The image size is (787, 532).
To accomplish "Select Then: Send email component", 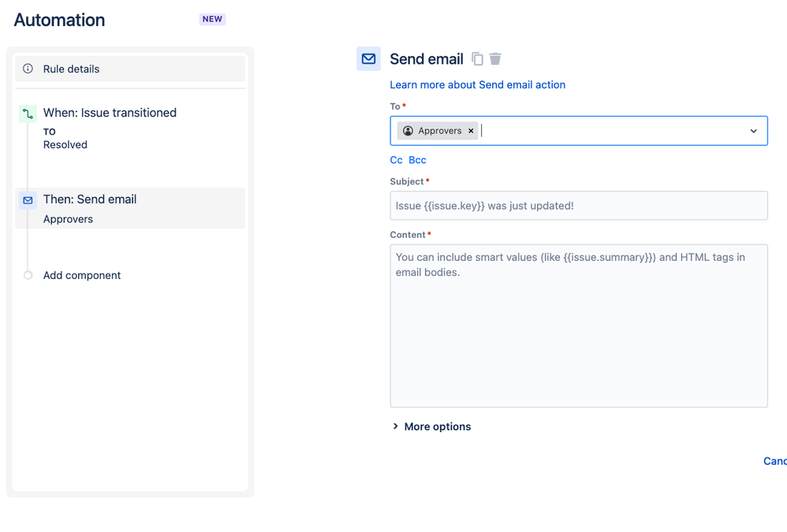I will [x=130, y=209].
